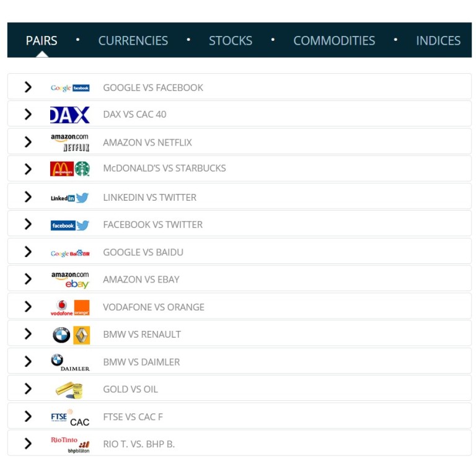Switch to the CURRENCIES tab
This screenshot has width=476, height=461.
(133, 41)
